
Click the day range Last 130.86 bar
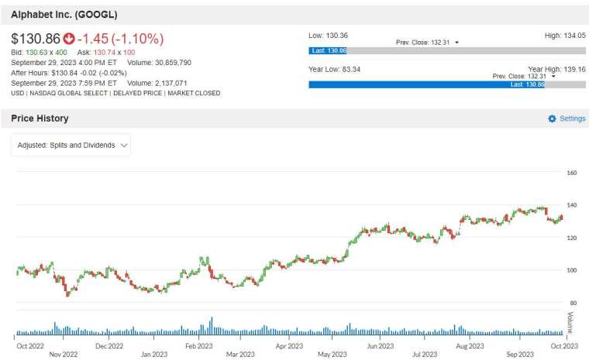point(328,50)
